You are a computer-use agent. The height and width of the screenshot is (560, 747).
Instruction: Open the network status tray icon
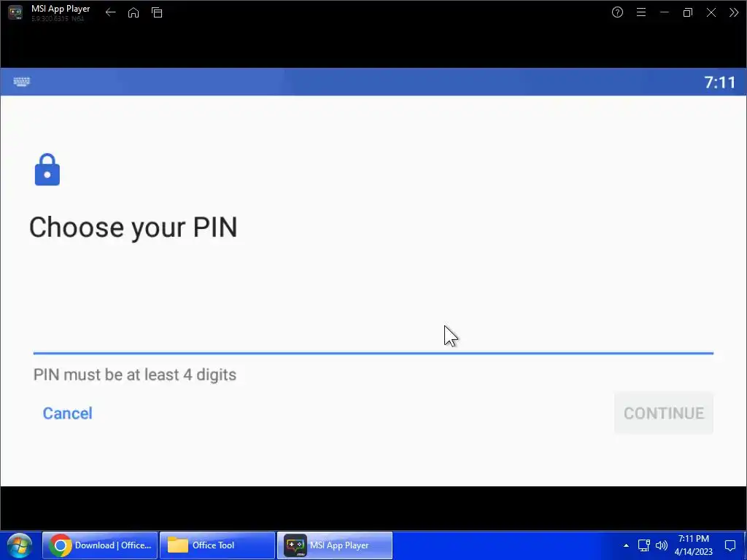coord(643,545)
